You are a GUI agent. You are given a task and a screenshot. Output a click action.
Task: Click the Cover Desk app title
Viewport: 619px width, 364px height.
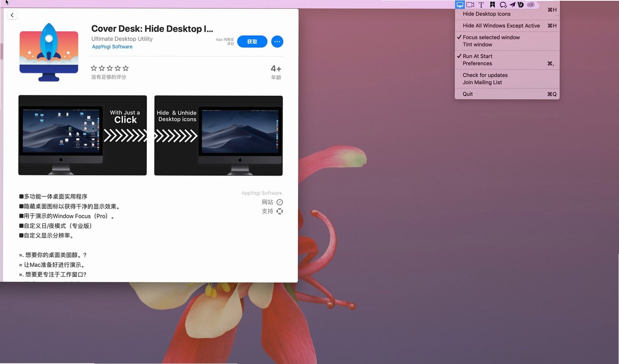pos(152,29)
